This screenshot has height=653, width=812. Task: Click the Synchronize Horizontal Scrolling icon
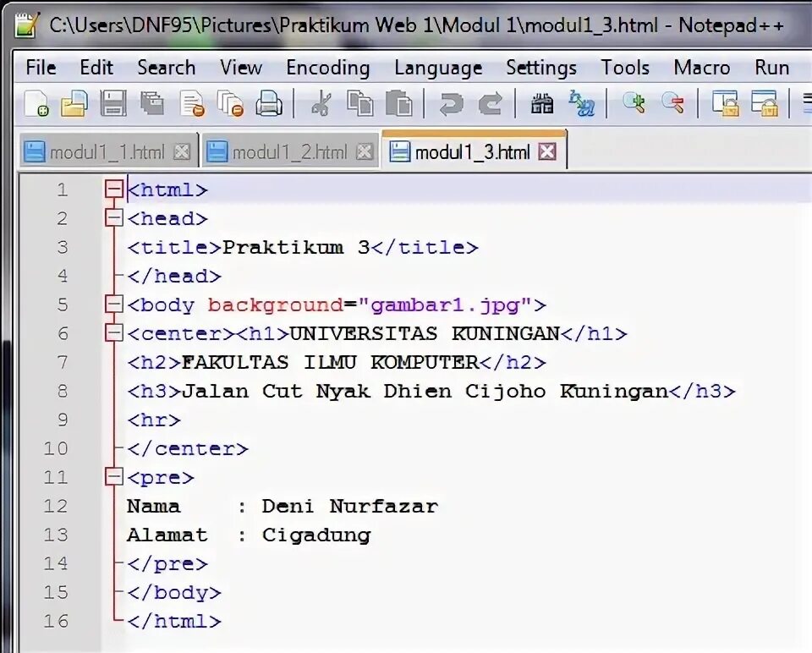[x=765, y=103]
